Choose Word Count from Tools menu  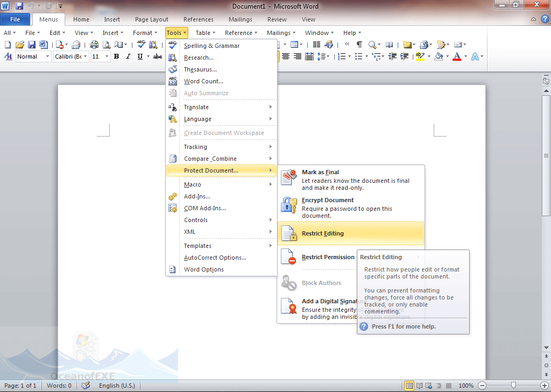click(x=221, y=81)
